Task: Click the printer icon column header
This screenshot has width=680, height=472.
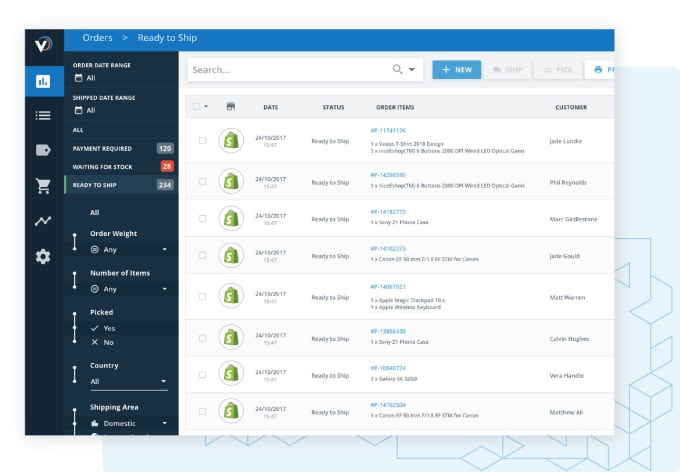Action: point(231,106)
